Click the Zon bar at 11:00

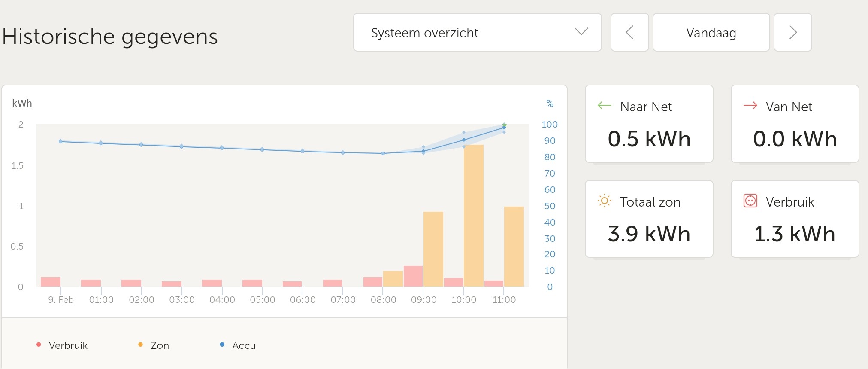[514, 246]
